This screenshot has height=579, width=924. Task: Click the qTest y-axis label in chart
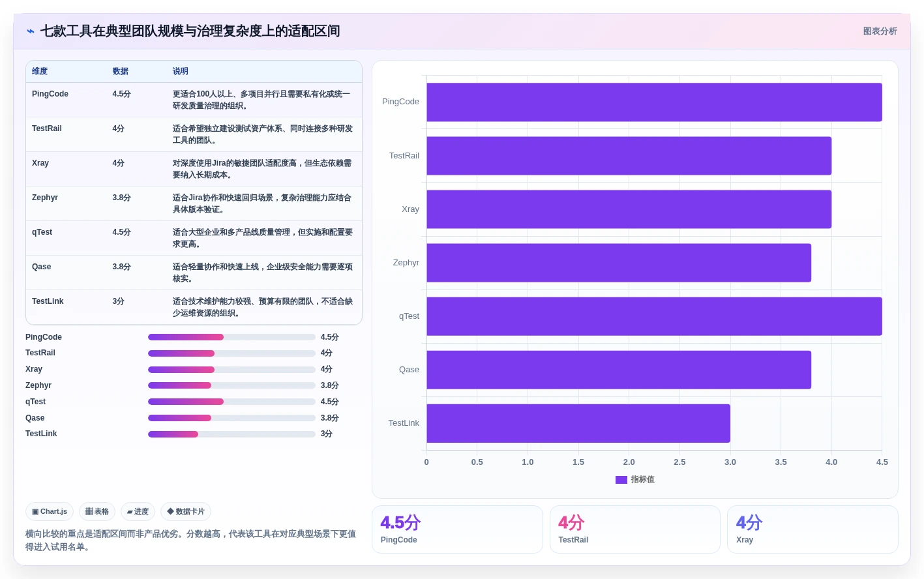tap(409, 316)
